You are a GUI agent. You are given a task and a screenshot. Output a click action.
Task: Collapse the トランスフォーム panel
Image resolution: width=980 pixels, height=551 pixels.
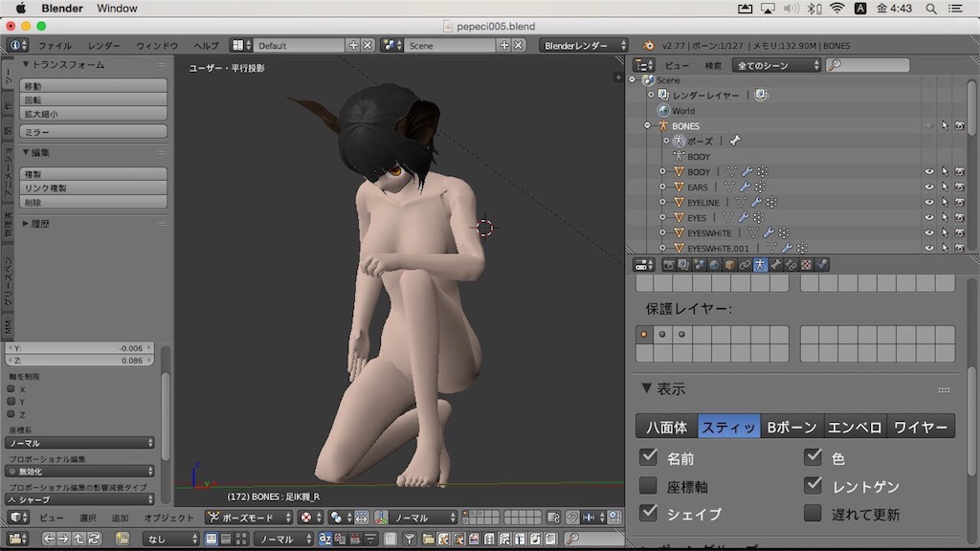[x=26, y=64]
